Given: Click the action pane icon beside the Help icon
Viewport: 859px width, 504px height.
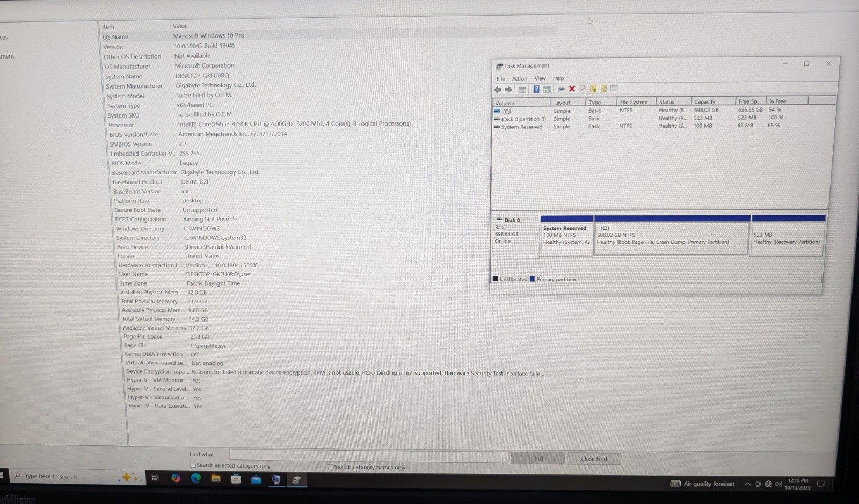Looking at the screenshot, I should point(547,89).
